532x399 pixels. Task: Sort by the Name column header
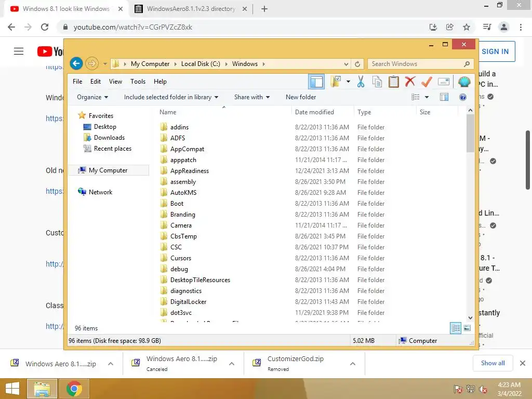click(x=224, y=112)
